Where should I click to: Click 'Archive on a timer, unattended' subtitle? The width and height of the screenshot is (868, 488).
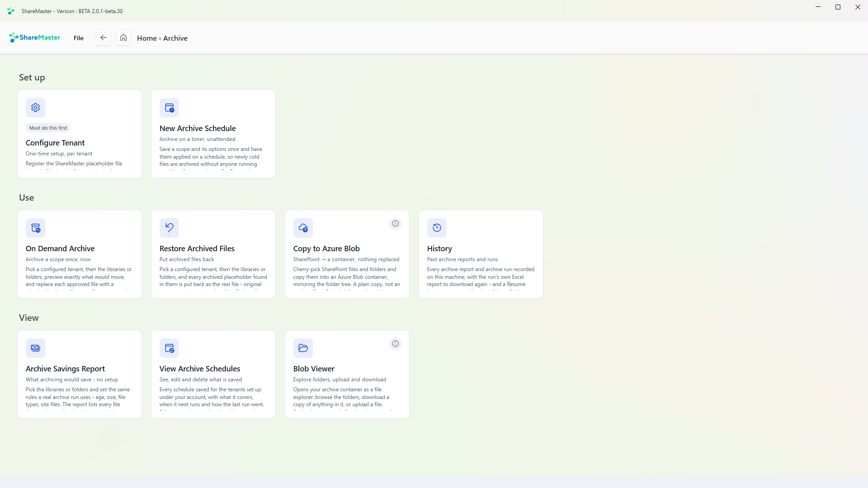(197, 139)
